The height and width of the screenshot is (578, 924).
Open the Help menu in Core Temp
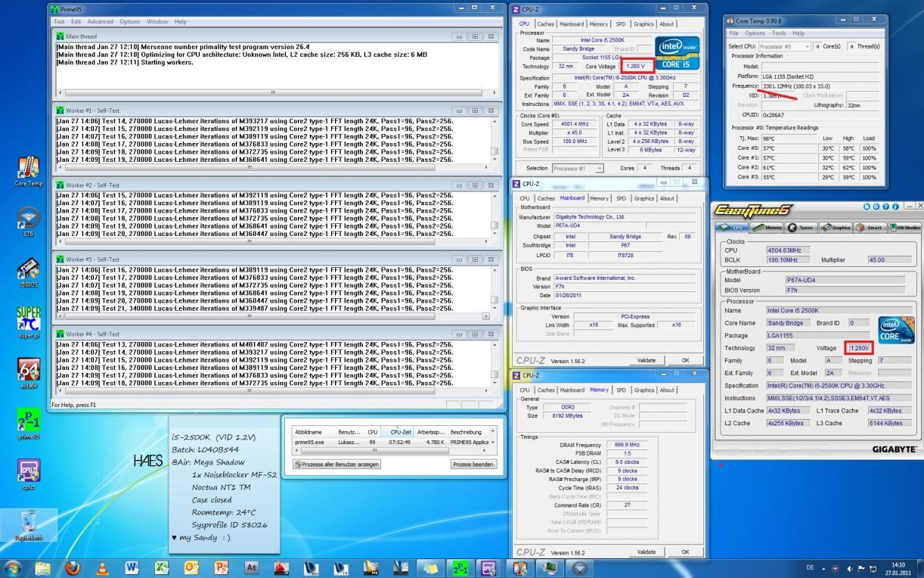coord(798,34)
